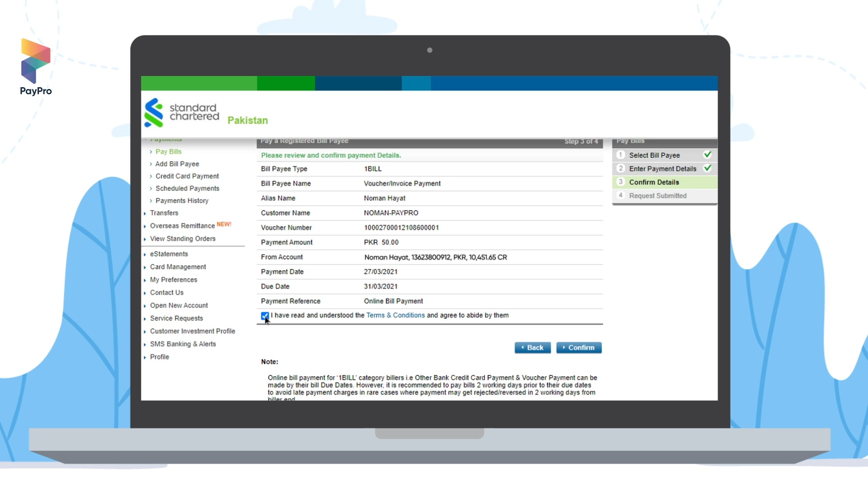The image size is (868, 488).
Task: Click step number 1 circle icon
Action: [x=621, y=155]
